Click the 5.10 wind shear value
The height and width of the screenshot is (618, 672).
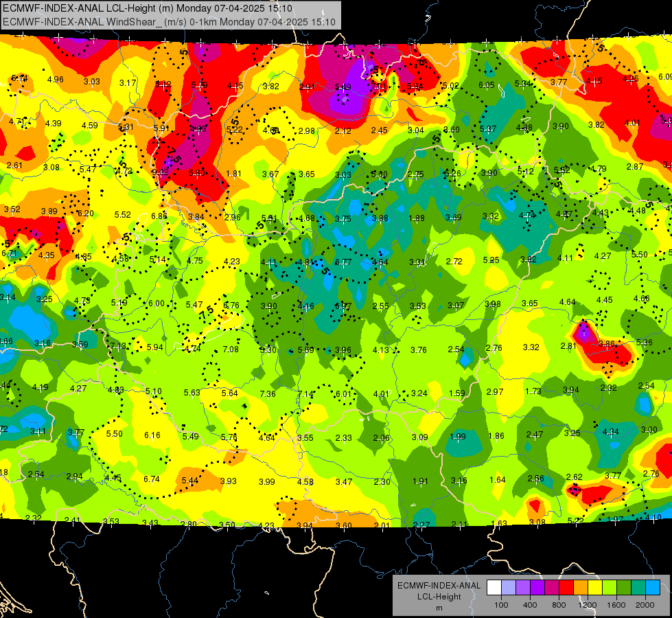(x=154, y=391)
